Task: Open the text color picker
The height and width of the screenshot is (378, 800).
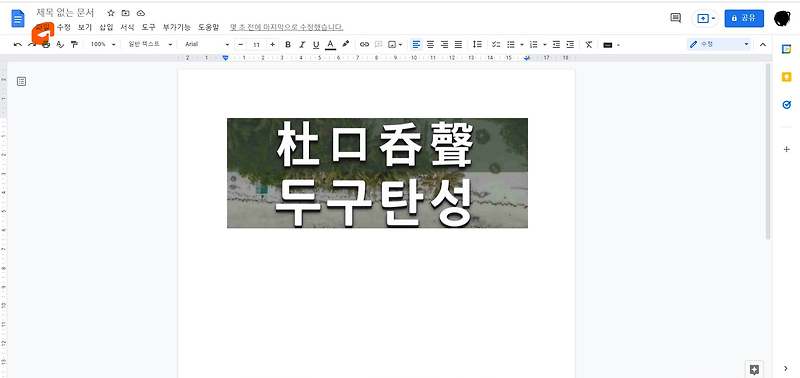Action: 330,45
